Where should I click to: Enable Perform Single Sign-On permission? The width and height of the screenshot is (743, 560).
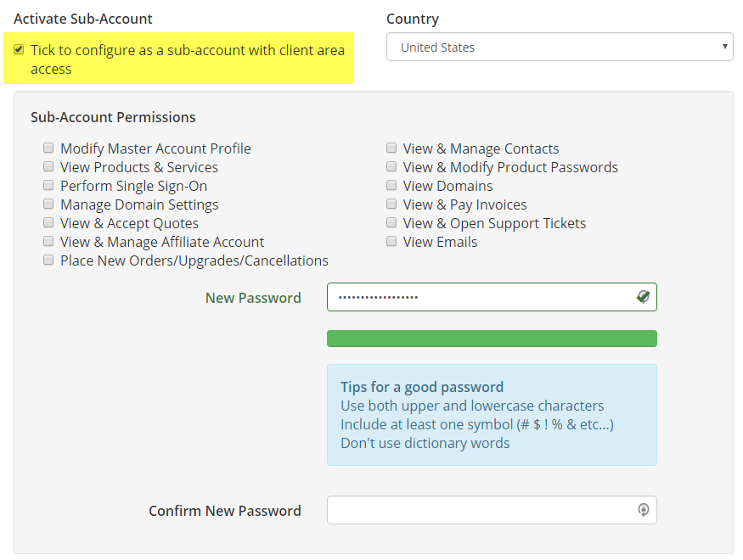coord(48,185)
